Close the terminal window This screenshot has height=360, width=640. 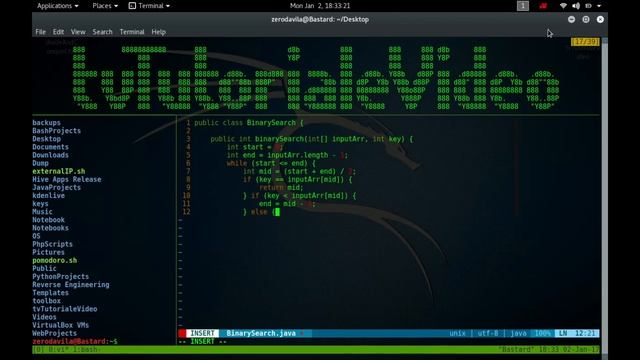tap(600, 19)
